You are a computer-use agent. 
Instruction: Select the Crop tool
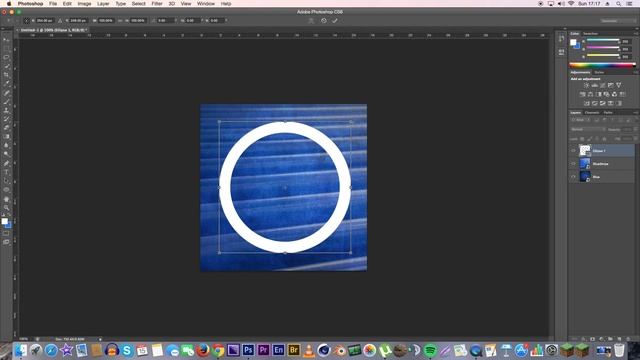[6, 75]
